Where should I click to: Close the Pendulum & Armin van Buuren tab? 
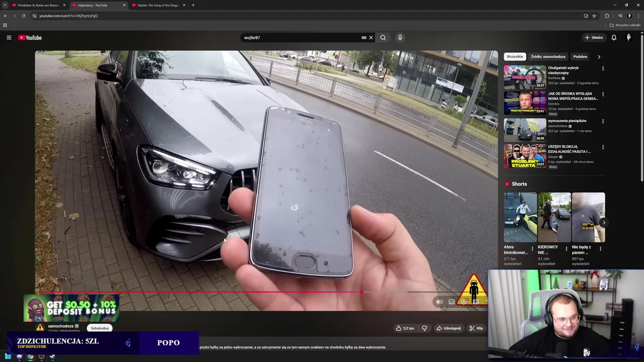click(64, 5)
